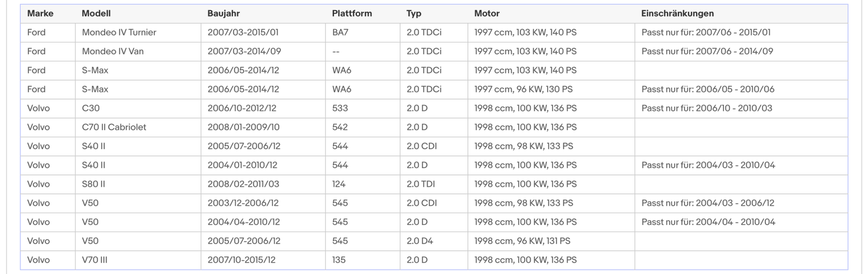This screenshot has height=274, width=868.
Task: Click the Modell column header
Action: [x=96, y=13]
